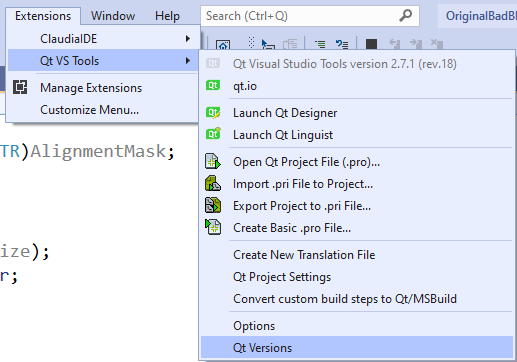Click the search magnifier icon
The height and width of the screenshot is (362, 517).
(x=405, y=15)
